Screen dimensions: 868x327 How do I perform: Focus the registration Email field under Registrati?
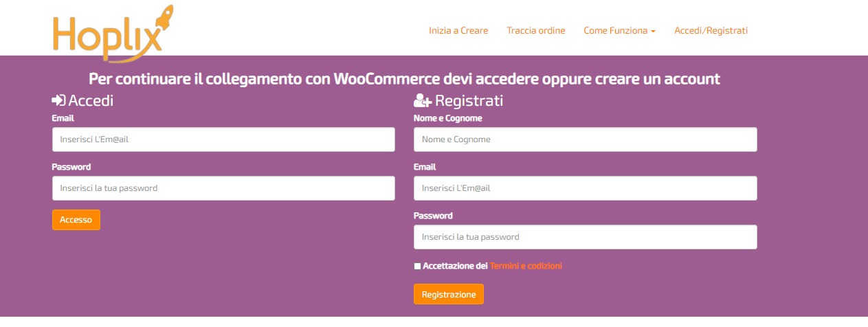pyautogui.click(x=586, y=188)
